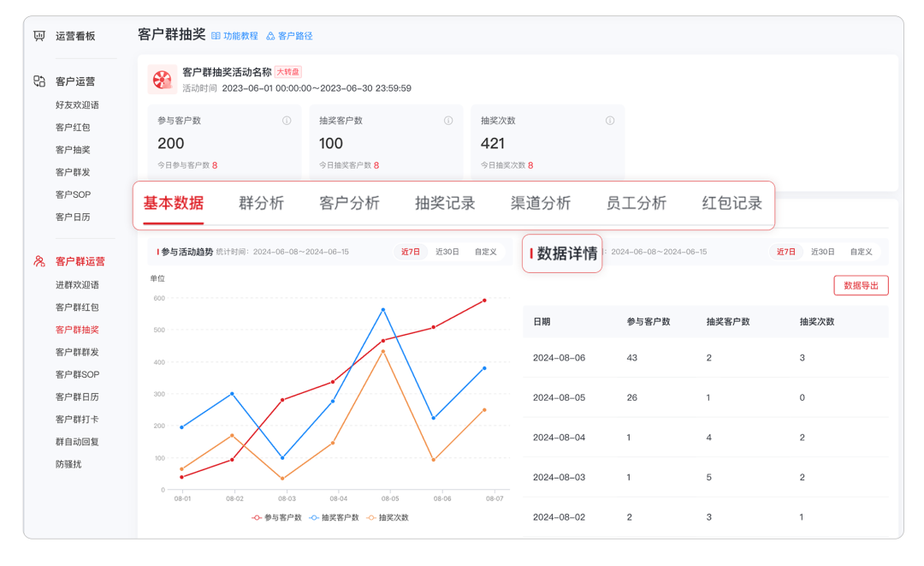Switch to the 渠道分析 tab
The width and height of the screenshot is (924, 566).
point(540,203)
